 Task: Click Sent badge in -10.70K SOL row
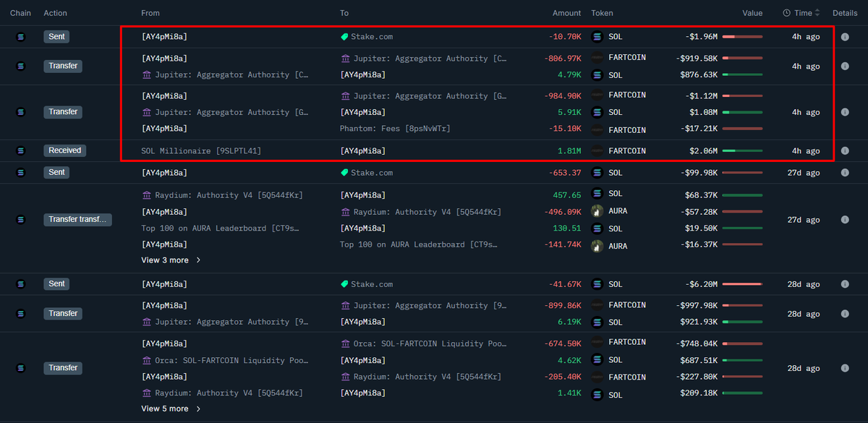pos(56,36)
